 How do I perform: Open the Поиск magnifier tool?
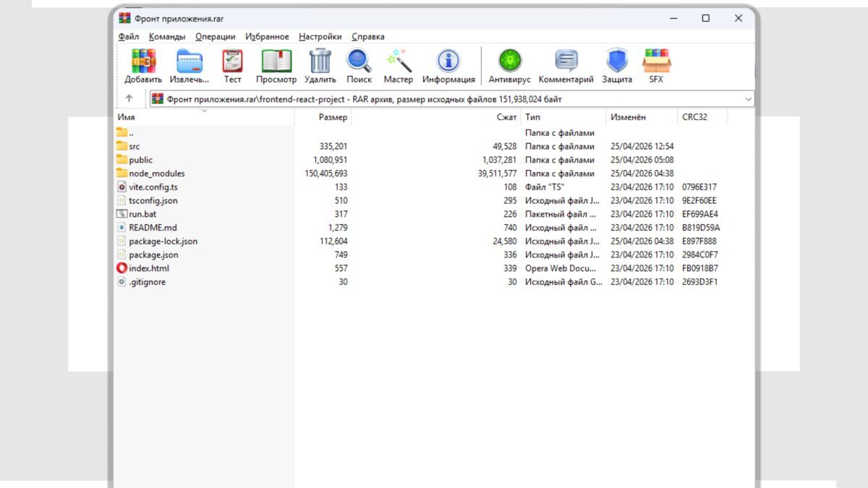pos(359,61)
